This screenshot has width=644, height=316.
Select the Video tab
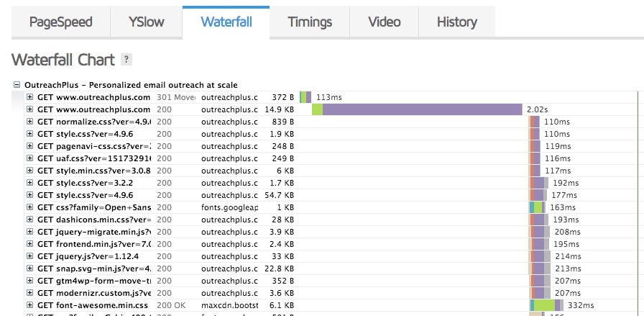click(x=384, y=22)
